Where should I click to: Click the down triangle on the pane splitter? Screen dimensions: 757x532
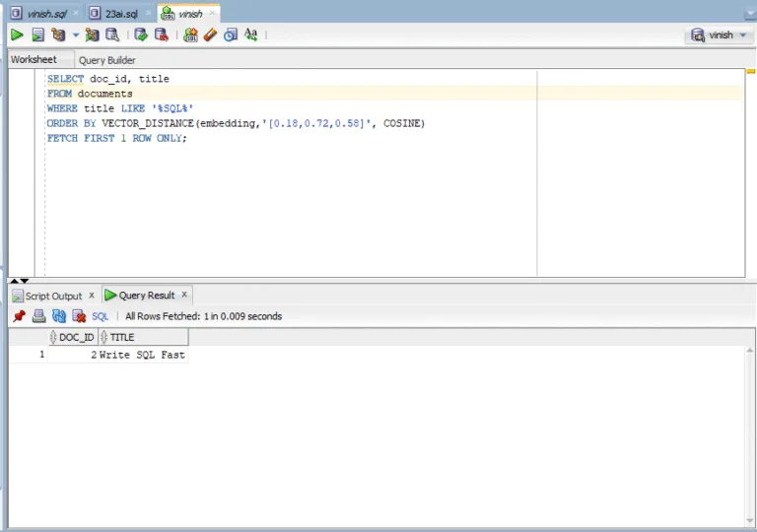tap(25, 281)
